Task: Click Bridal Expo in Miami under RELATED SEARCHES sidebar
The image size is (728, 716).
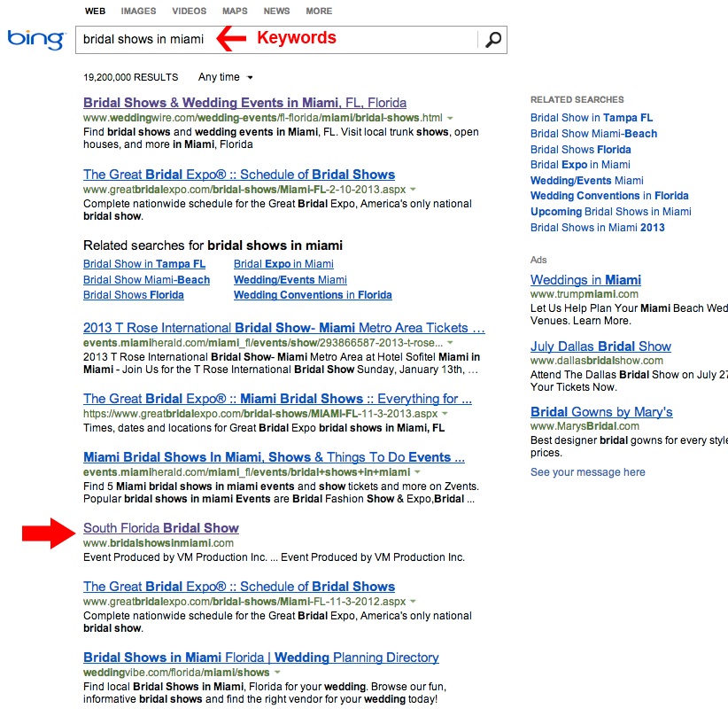Action: tap(580, 165)
